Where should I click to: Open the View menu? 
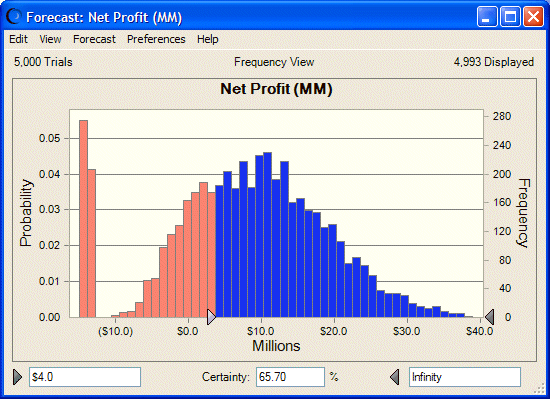pyautogui.click(x=50, y=39)
